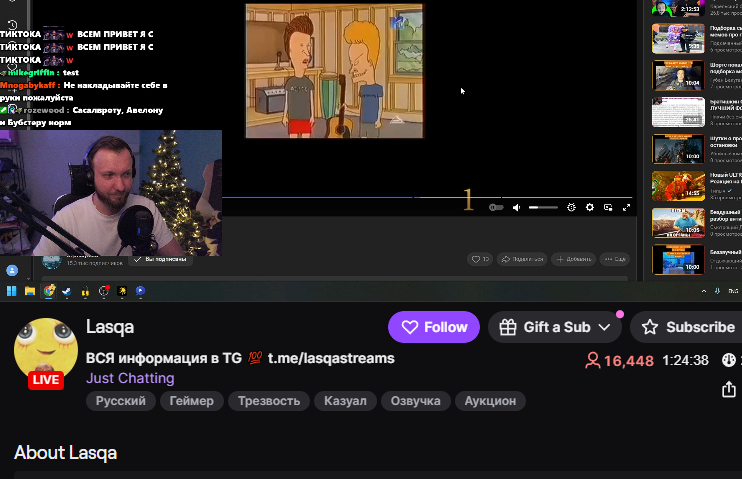742x479 pixels.
Task: Open the video playback speed timer icon
Action: point(571,207)
